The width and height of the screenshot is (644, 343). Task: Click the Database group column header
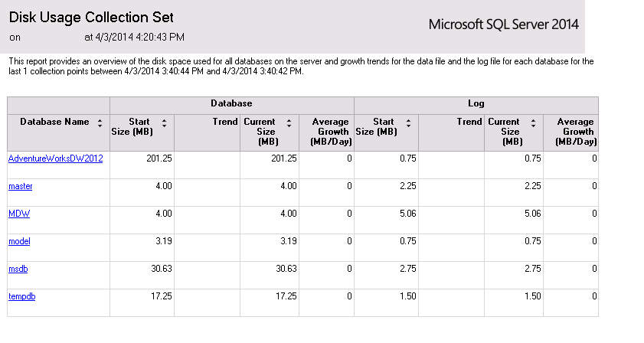[x=231, y=103]
